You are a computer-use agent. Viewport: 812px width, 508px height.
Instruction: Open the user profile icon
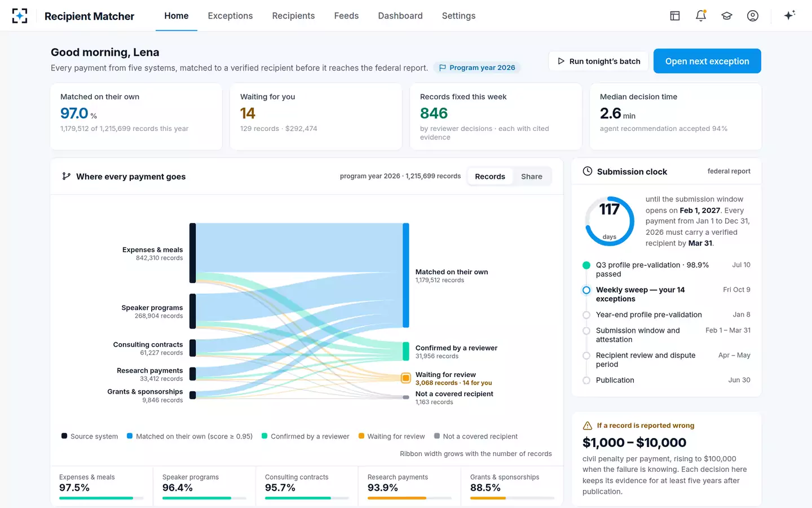click(753, 16)
